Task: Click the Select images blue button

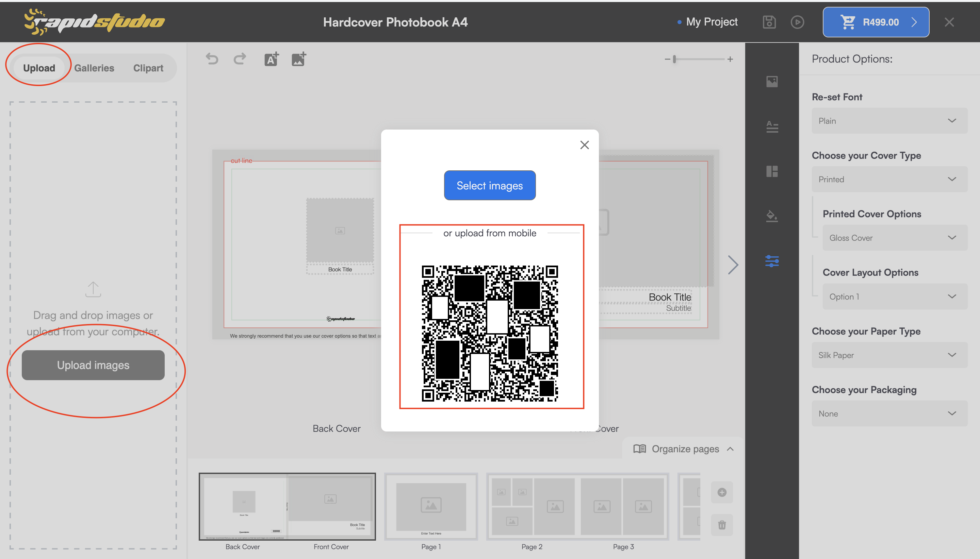Action: click(489, 186)
